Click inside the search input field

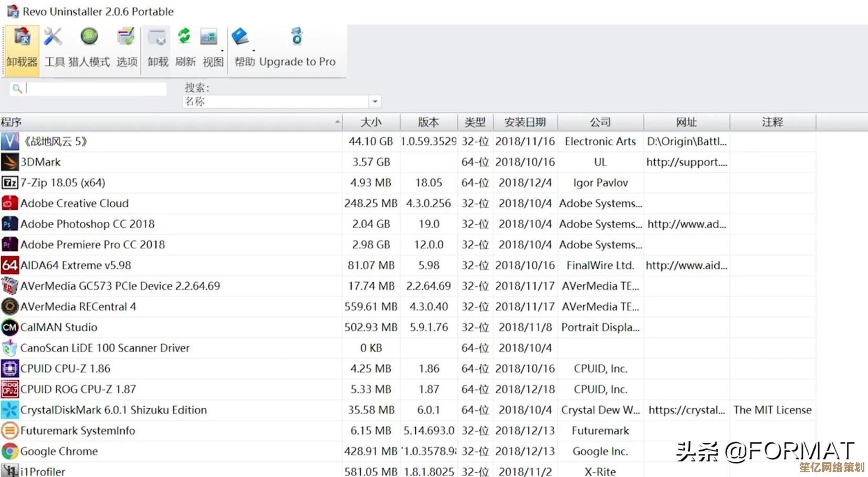click(x=95, y=89)
